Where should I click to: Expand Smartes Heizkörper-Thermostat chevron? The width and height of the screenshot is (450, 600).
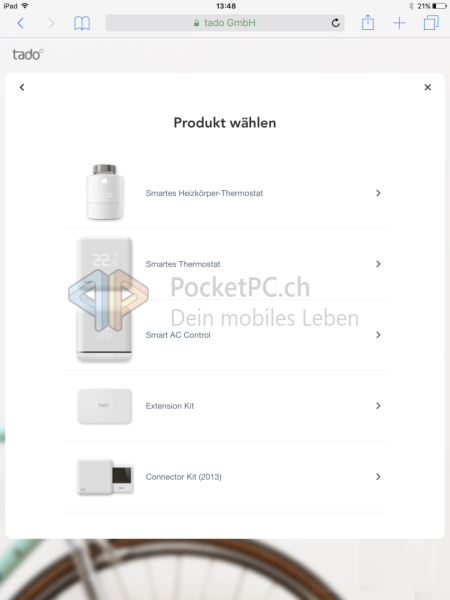point(378,193)
